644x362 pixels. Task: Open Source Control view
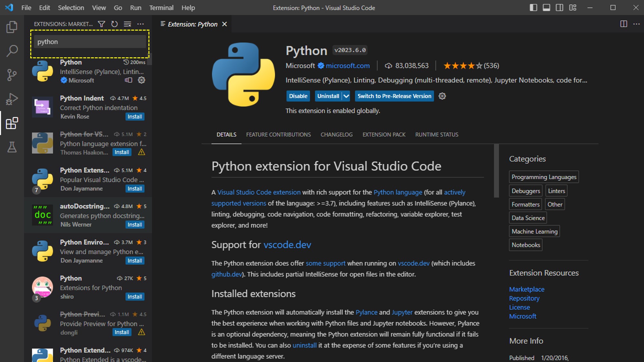(12, 74)
